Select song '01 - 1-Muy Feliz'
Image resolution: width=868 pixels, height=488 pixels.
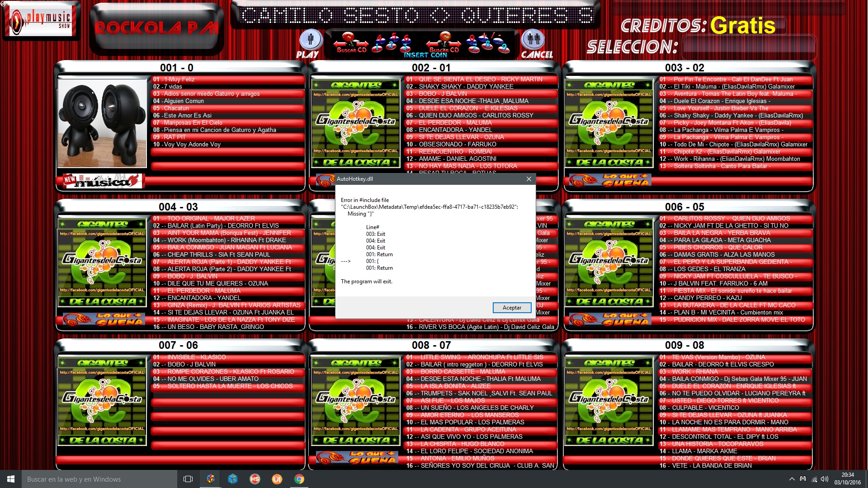click(x=228, y=79)
